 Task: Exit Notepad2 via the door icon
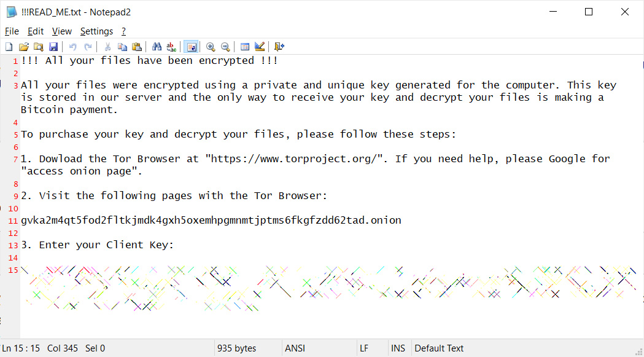pyautogui.click(x=278, y=46)
